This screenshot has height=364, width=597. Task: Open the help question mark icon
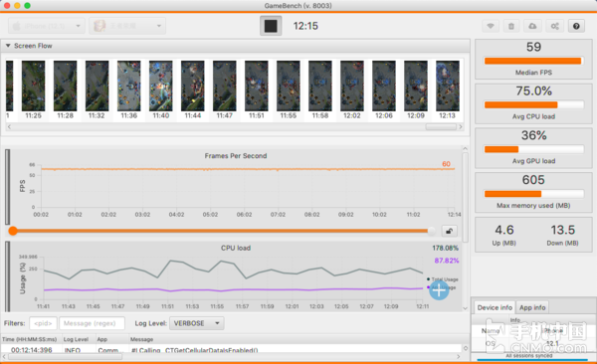tap(576, 26)
